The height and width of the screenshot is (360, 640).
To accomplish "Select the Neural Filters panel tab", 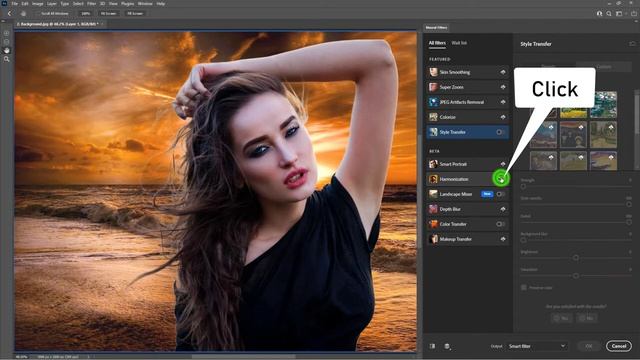I will click(436, 28).
